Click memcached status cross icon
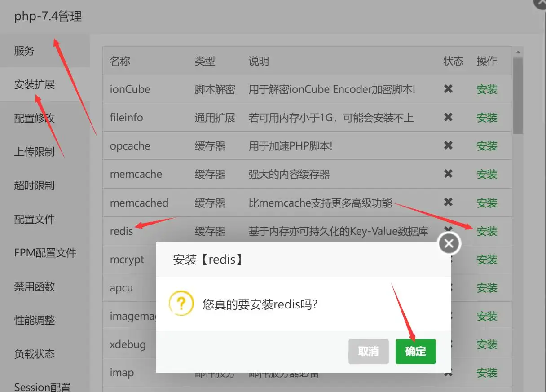This screenshot has width=546, height=392. pos(448,202)
